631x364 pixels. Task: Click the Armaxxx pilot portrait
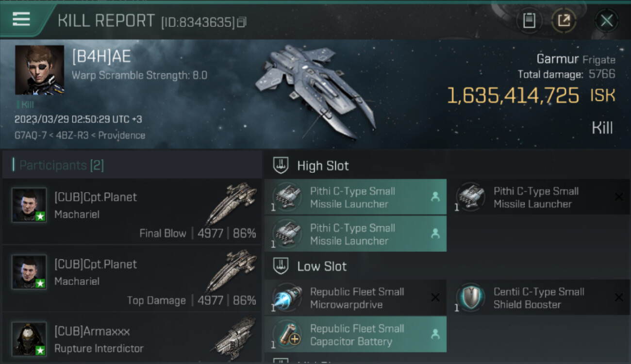(x=29, y=339)
